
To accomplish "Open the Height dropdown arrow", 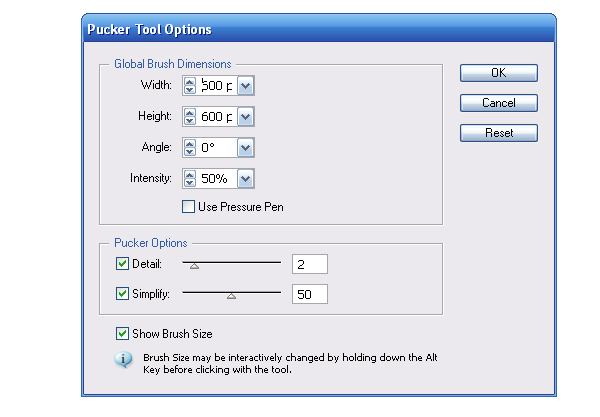I will (245, 117).
